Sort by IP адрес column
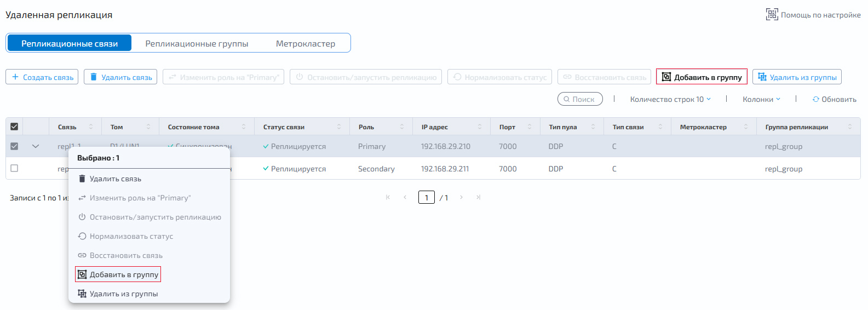868x310 pixels. pos(480,127)
